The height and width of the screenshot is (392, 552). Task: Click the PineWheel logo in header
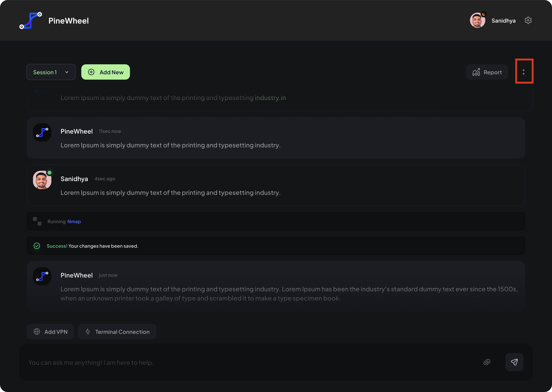pos(31,20)
